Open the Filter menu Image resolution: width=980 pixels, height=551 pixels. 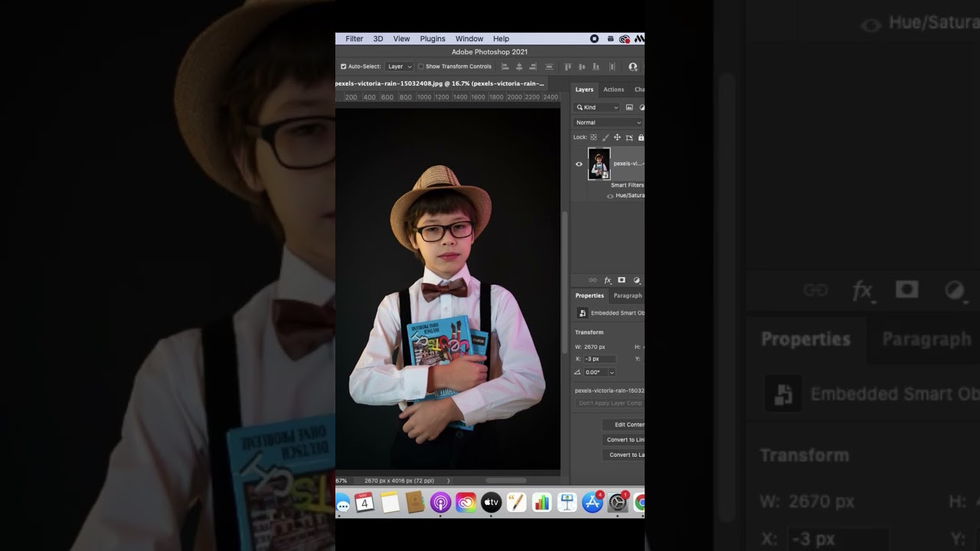(354, 39)
